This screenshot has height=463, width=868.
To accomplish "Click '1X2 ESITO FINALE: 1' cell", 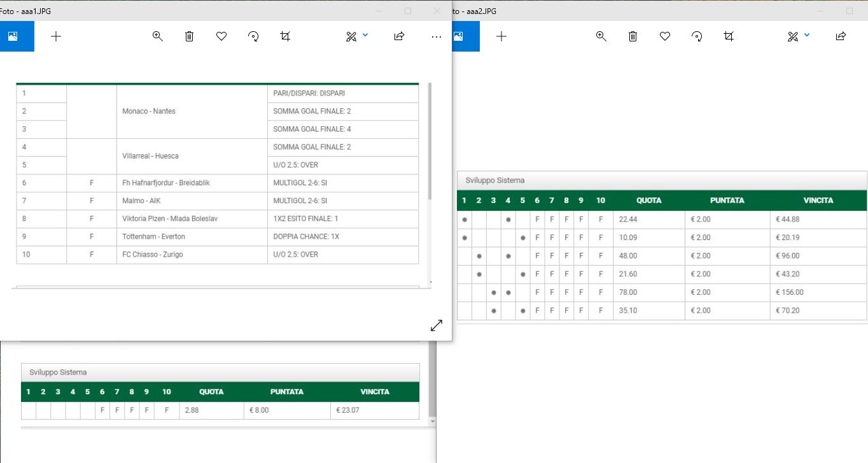I will pyautogui.click(x=343, y=218).
